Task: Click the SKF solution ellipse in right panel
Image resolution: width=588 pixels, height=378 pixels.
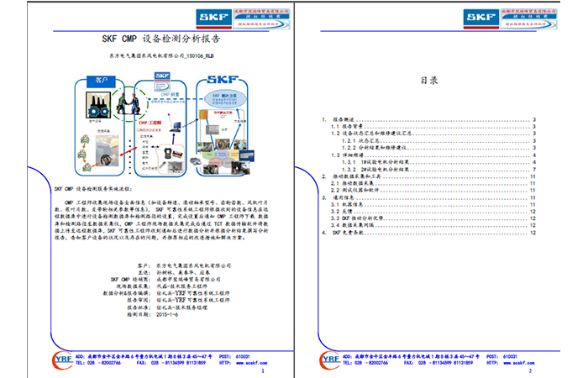Action: 225,98
